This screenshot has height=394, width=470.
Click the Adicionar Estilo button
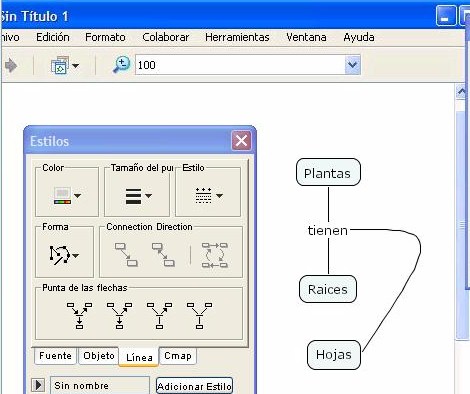tap(194, 386)
